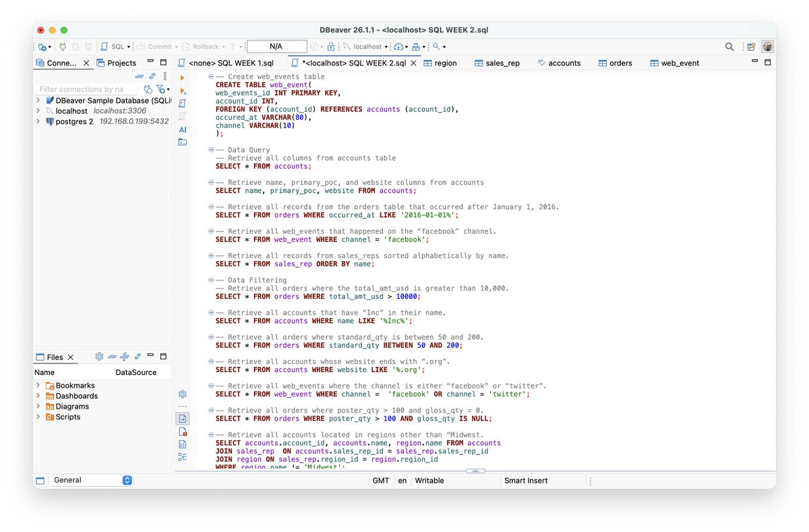Screen dimensions: 809x532
Task: Toggle the transaction lock icon in toolbar
Action: click(x=331, y=47)
